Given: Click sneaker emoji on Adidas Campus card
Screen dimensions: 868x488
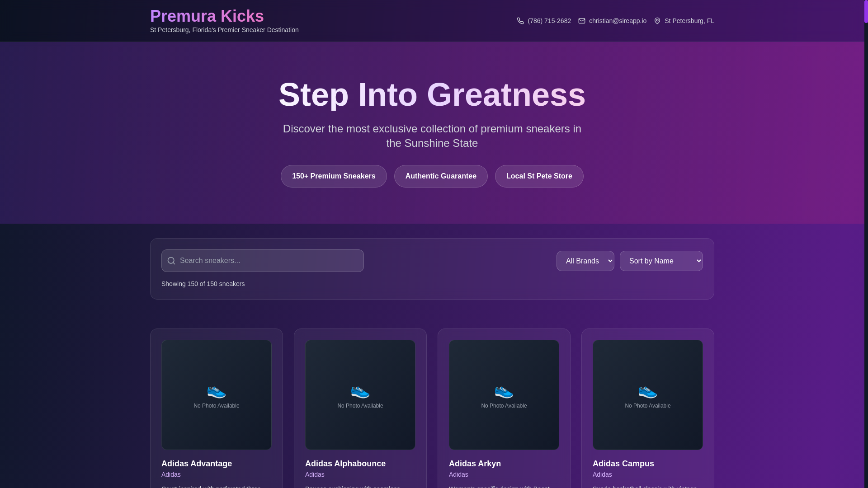Looking at the screenshot, I should 648,392.
